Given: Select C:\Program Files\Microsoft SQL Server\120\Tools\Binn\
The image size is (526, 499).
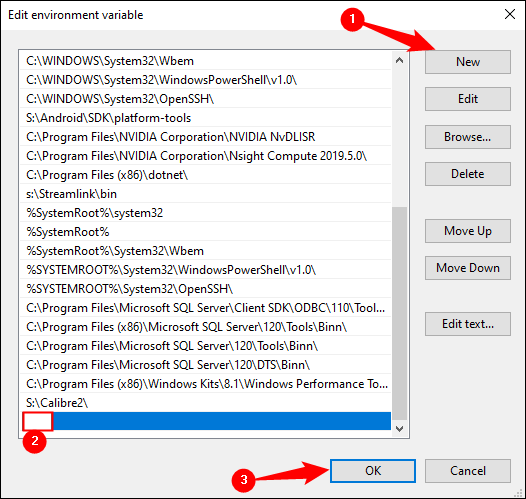Looking at the screenshot, I should 205,346.
